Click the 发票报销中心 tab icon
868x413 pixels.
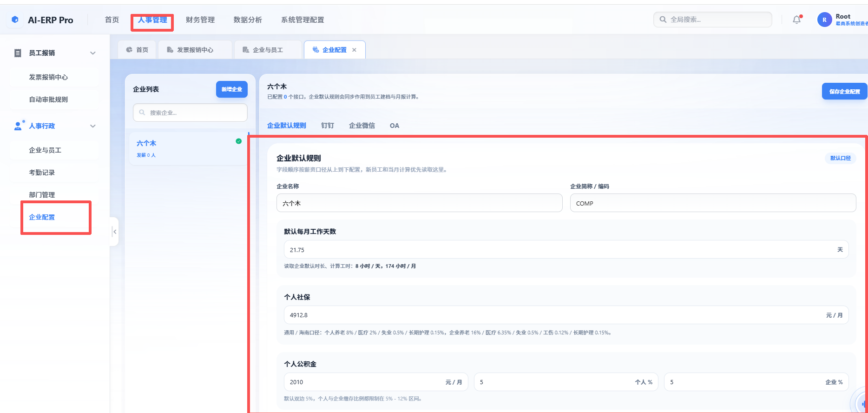pyautogui.click(x=170, y=50)
